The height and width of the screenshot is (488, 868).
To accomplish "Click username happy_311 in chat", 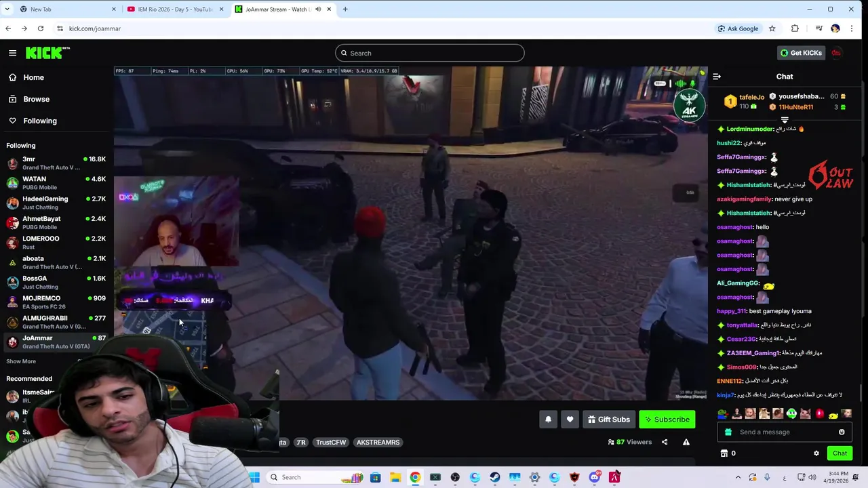I will (731, 311).
